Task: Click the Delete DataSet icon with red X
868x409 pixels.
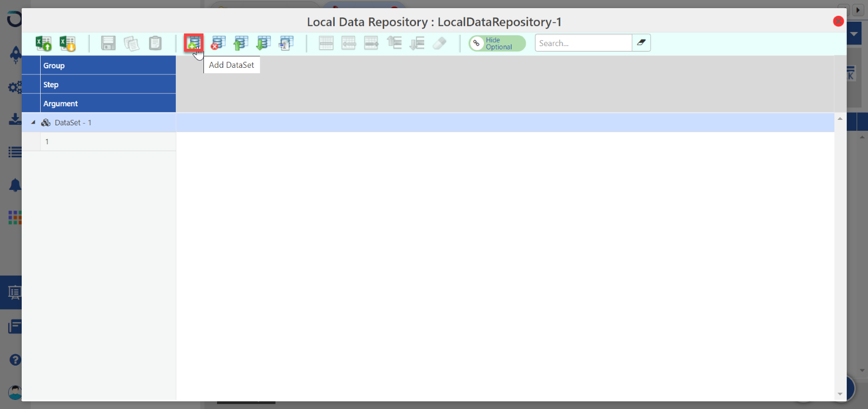Action: [218, 43]
